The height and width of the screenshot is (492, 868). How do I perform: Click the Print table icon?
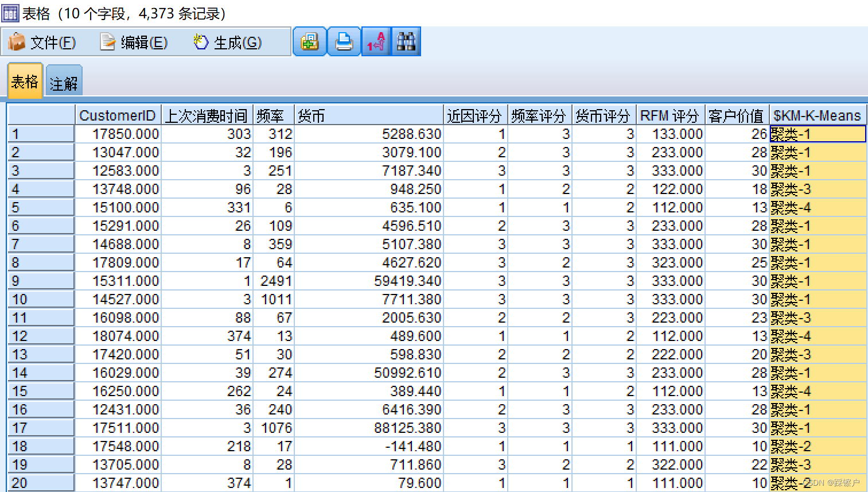(344, 41)
